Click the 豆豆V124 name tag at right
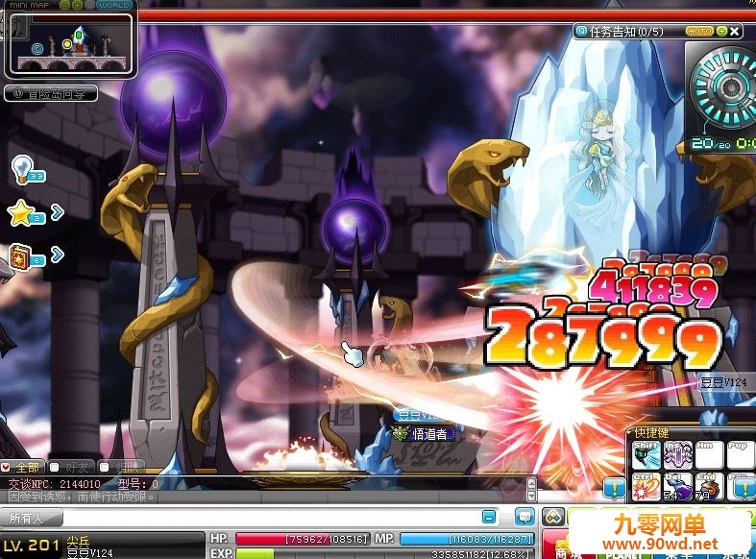Image resolution: width=756 pixels, height=559 pixels. click(x=723, y=382)
